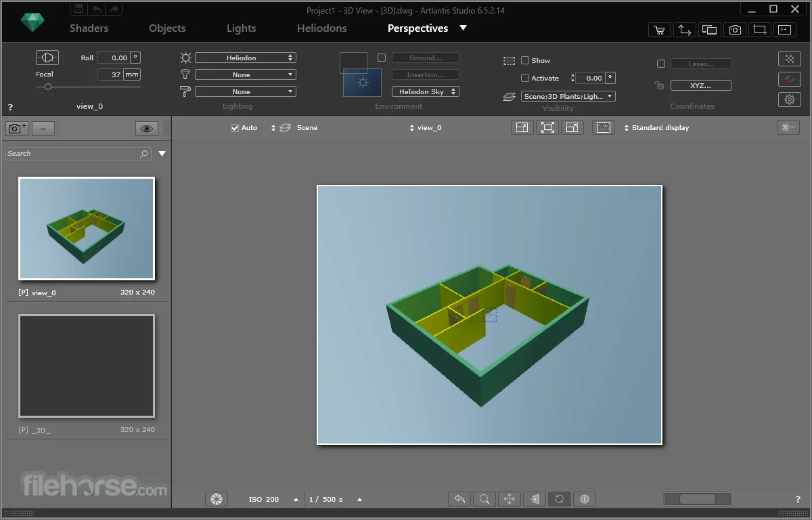
Task: Check the Activate checkbox in Visibility
Action: point(525,78)
